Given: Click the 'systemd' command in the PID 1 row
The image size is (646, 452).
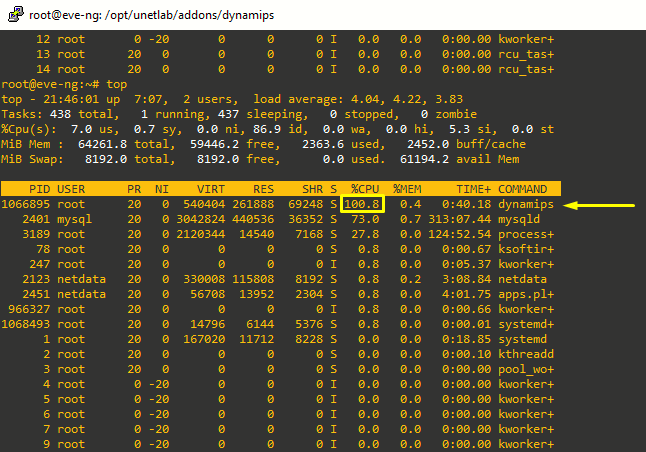Looking at the screenshot, I should point(522,339).
